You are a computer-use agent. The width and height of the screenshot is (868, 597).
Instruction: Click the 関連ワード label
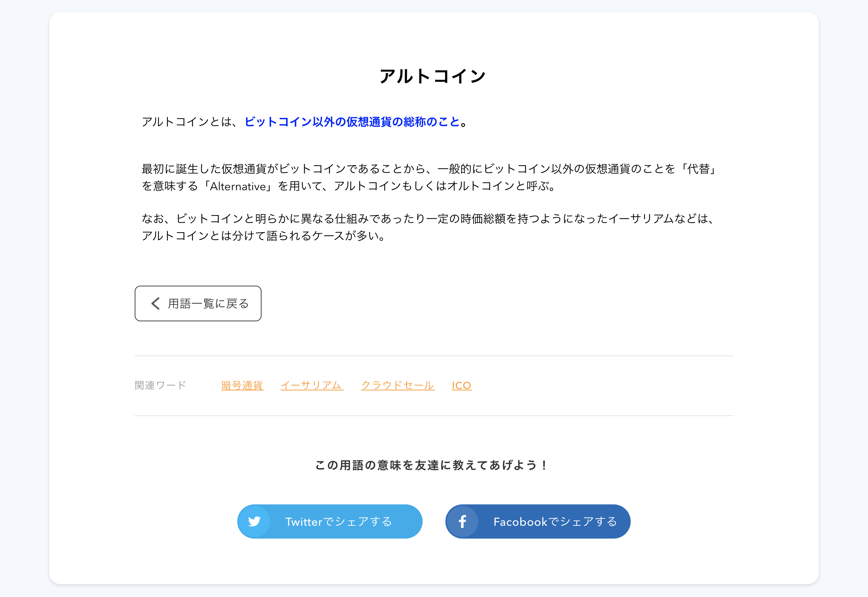pyautogui.click(x=160, y=385)
